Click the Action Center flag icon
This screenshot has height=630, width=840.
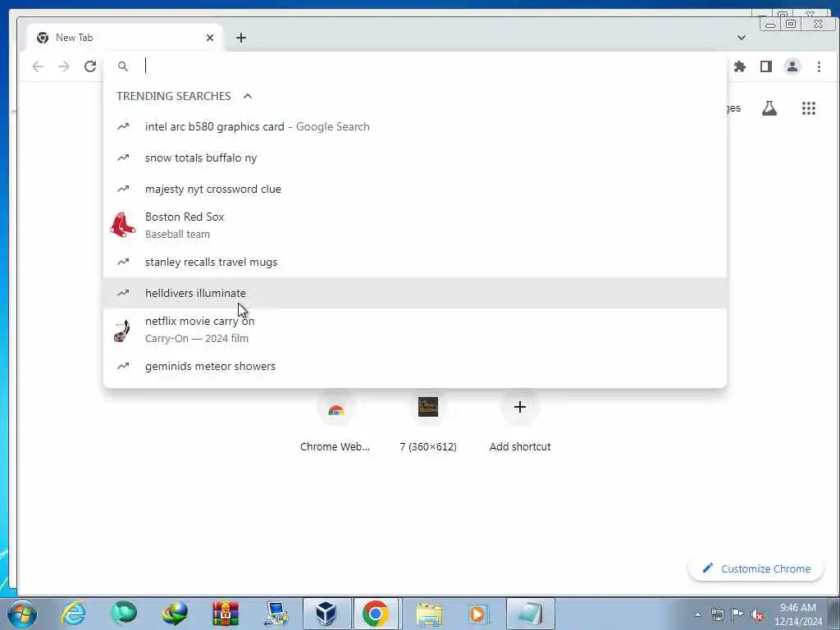pos(737,615)
